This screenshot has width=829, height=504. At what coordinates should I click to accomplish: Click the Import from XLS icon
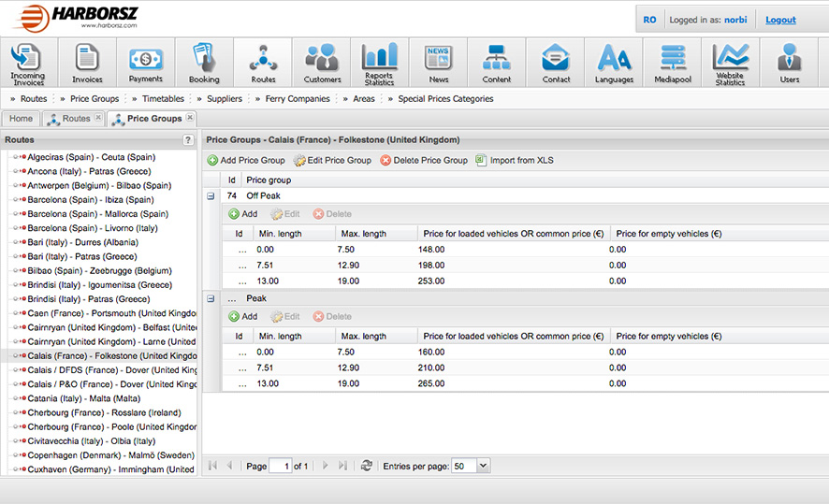coord(481,161)
